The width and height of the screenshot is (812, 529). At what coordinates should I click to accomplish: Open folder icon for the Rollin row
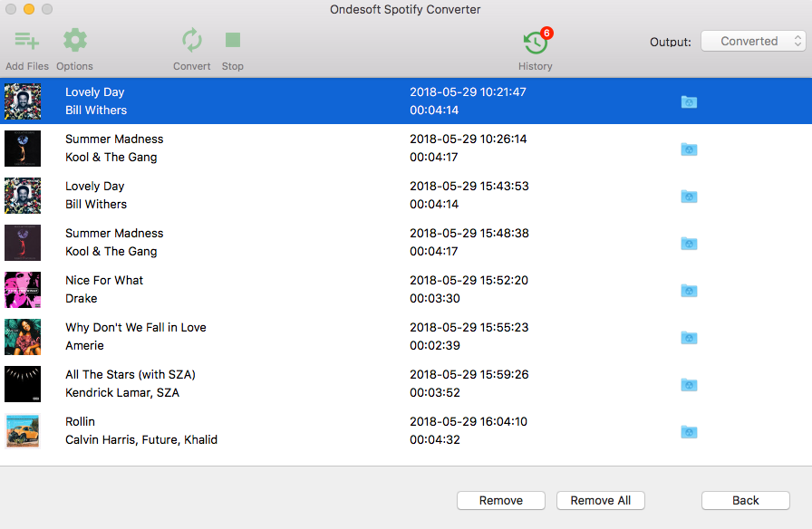point(689,432)
